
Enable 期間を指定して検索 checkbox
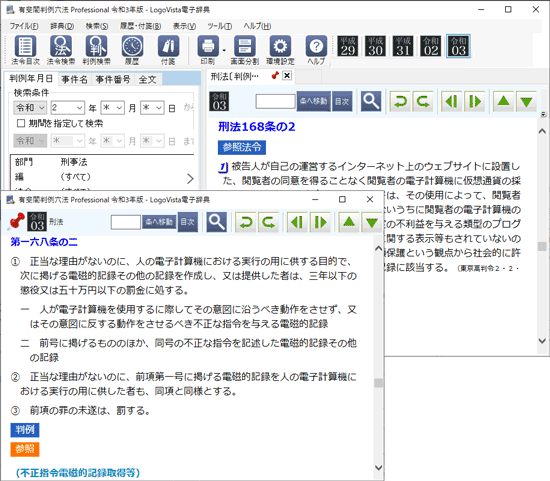point(21,123)
